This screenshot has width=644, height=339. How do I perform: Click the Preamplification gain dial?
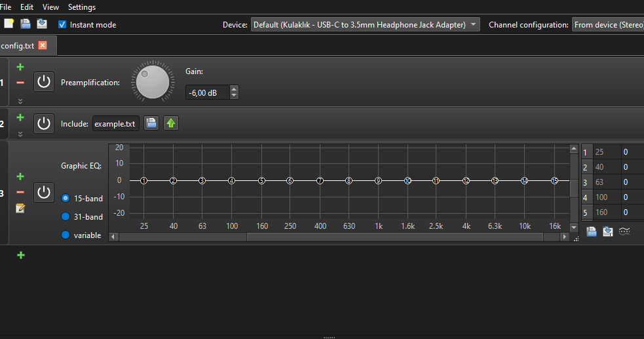pyautogui.click(x=153, y=82)
